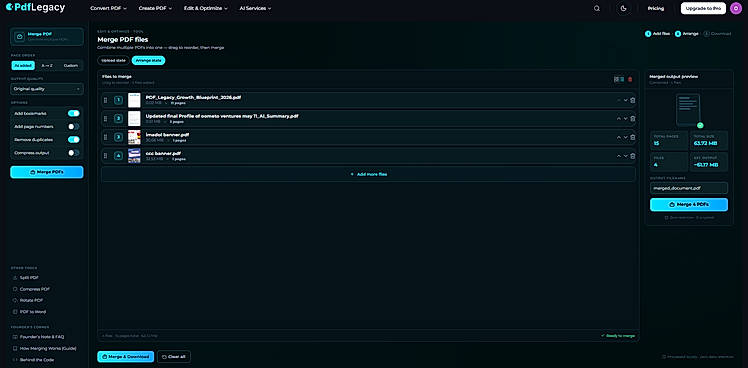Toggle dark mode moon icon
Screen dimensions: 748x368
tap(623, 8)
